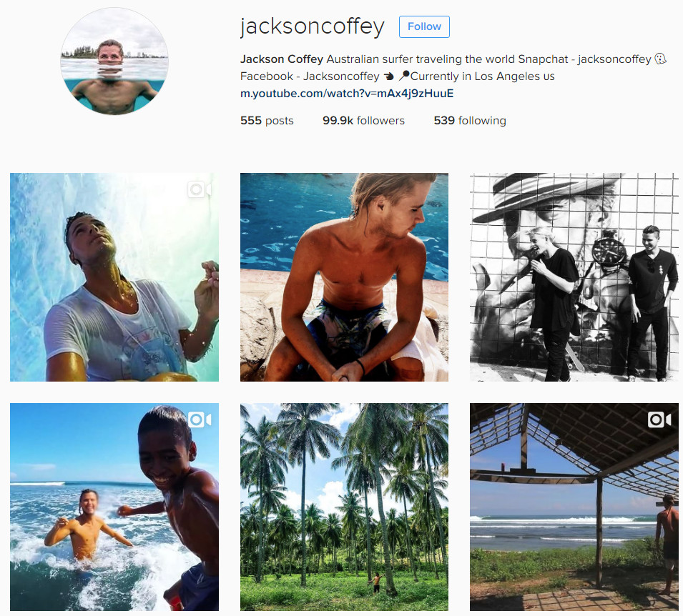
Task: Click the pointing hand emoji in bio
Action: tap(388, 76)
